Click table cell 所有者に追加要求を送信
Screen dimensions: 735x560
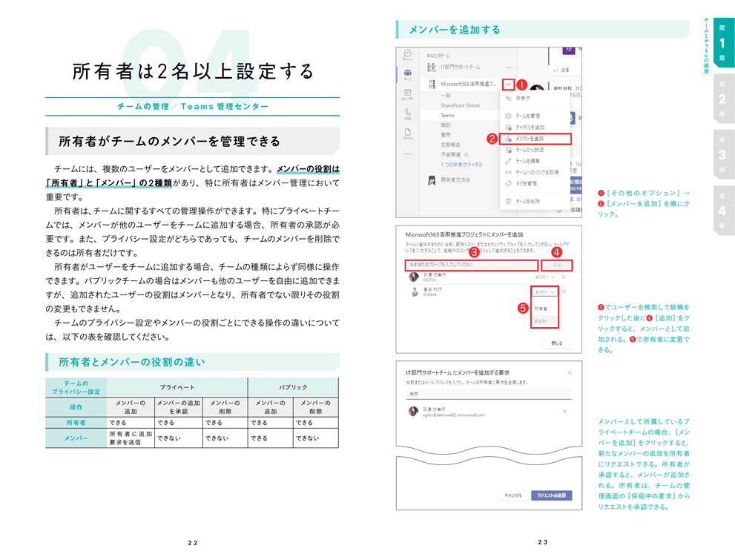coord(131,438)
